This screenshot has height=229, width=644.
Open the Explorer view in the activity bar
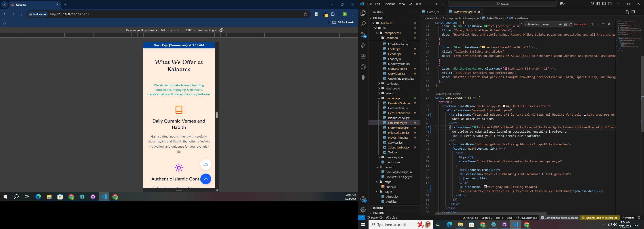tap(363, 13)
